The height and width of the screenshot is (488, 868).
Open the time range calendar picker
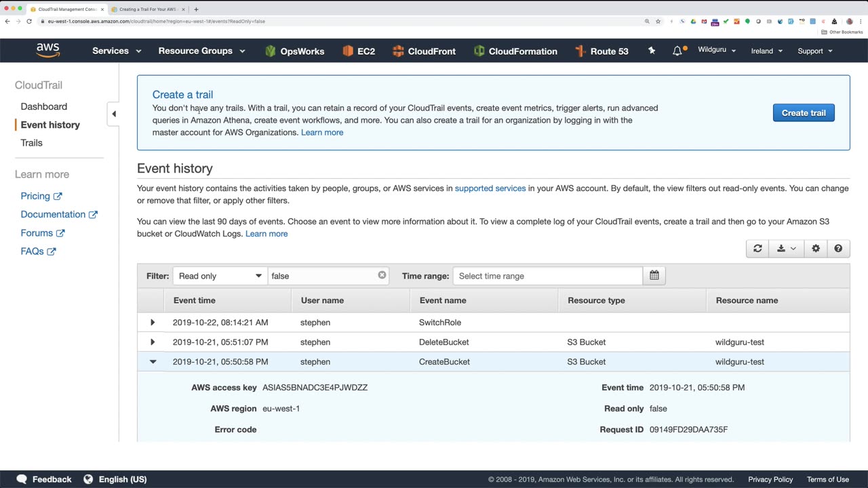pos(654,276)
